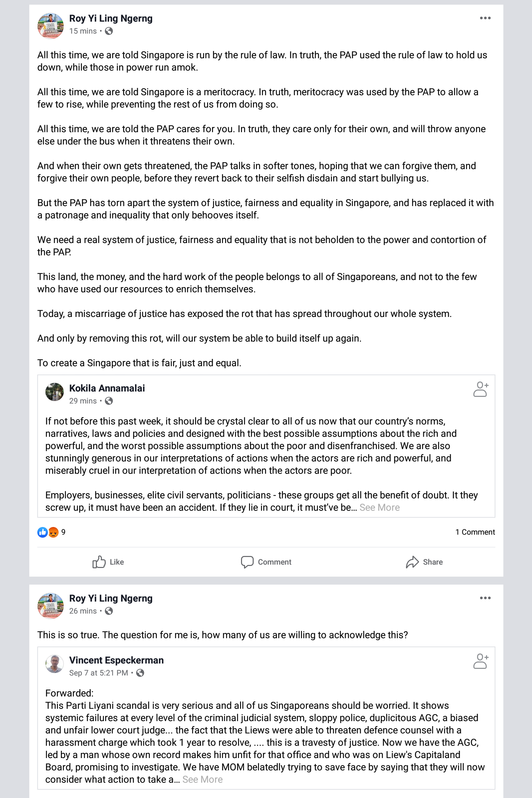Expand Kokila Annamalai's post with See More
This screenshot has height=798, width=532.
(x=379, y=508)
